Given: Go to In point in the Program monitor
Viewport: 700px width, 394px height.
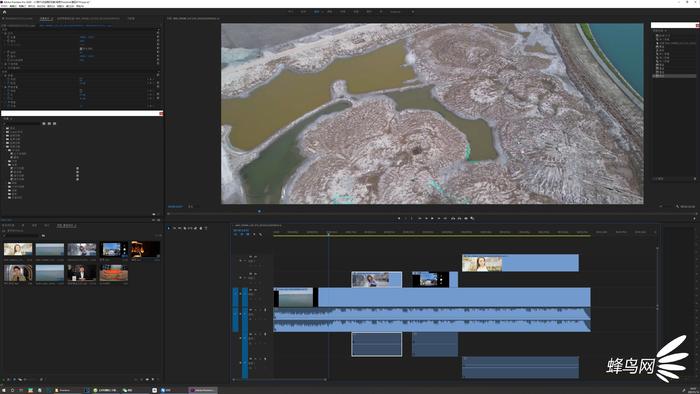Looking at the screenshot, I should 420,218.
